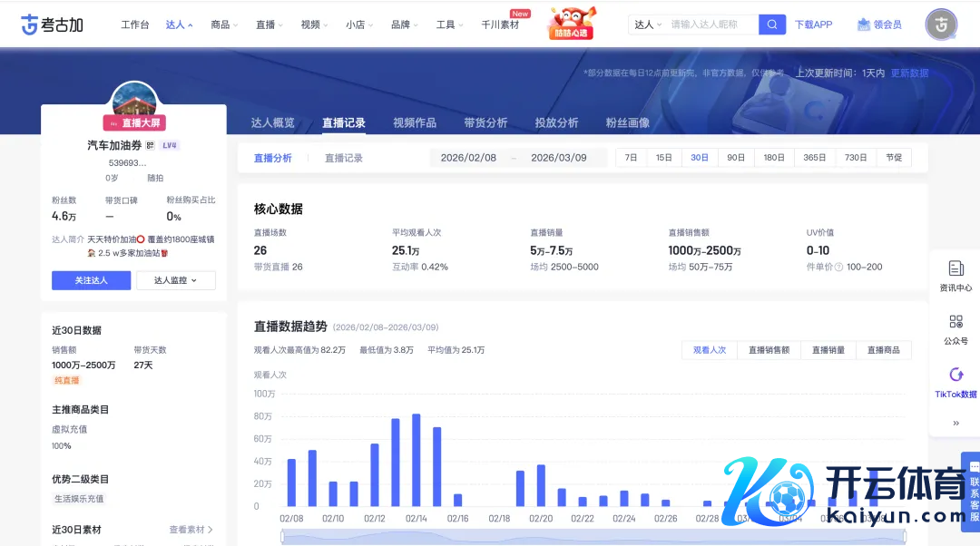Click the 关注达人 button
The image size is (980, 546).
coord(91,280)
